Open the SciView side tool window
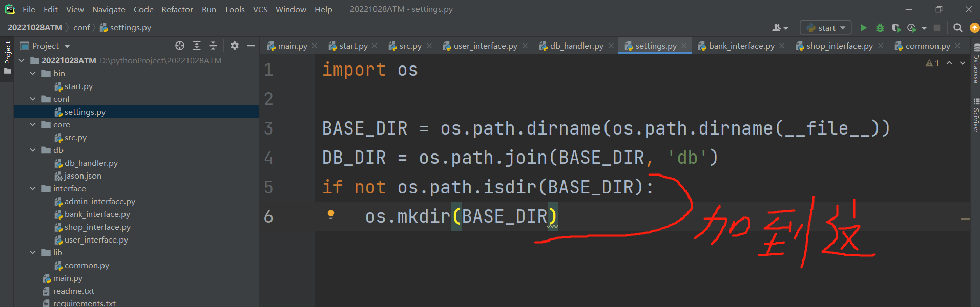This screenshot has height=307, width=980. [x=975, y=116]
